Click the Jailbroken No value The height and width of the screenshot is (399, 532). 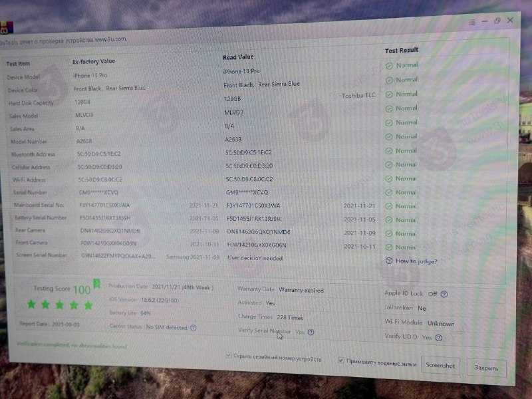coord(422,309)
